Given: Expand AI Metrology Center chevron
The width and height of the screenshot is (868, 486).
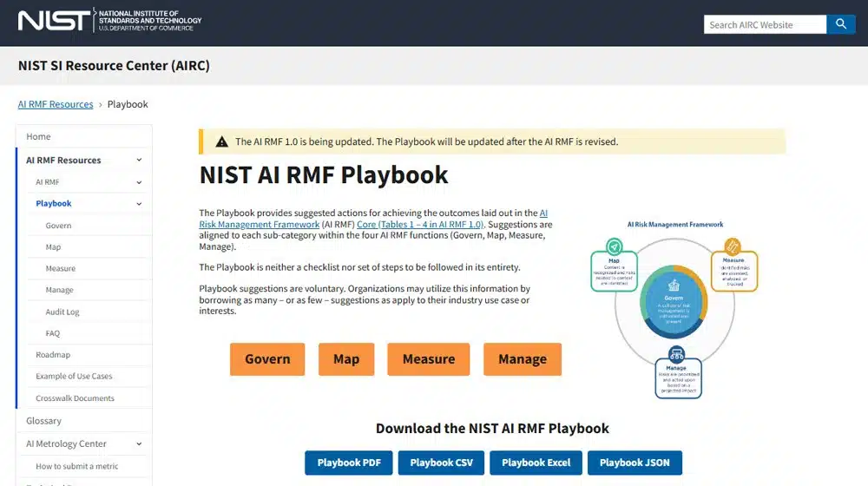Looking at the screenshot, I should pos(139,444).
